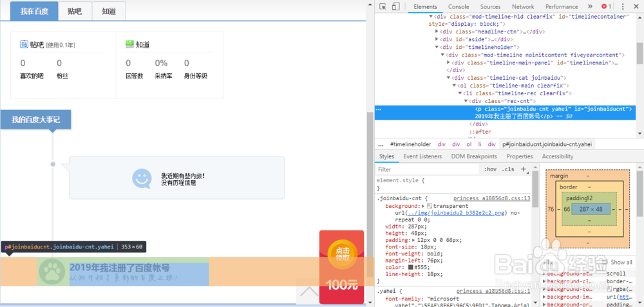The height and width of the screenshot is (307, 644).
Task: Expand the timeline-main-panel div node
Action: click(x=448, y=62)
